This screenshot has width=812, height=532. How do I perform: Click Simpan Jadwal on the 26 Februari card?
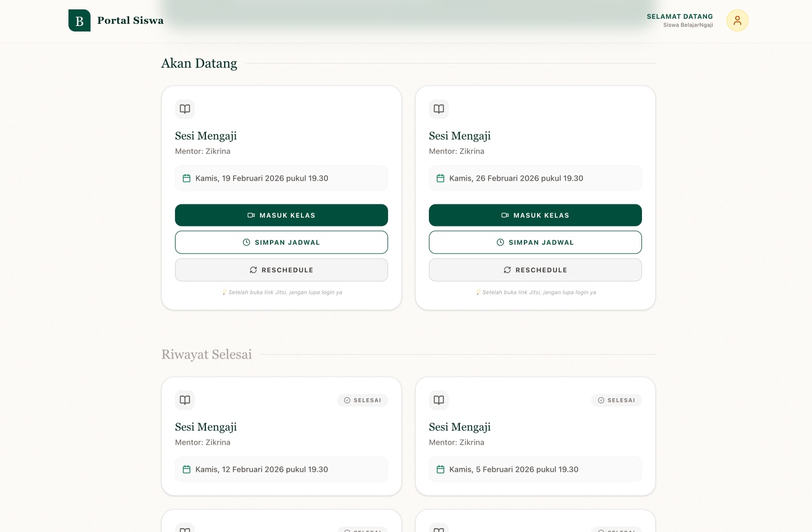[535, 243]
